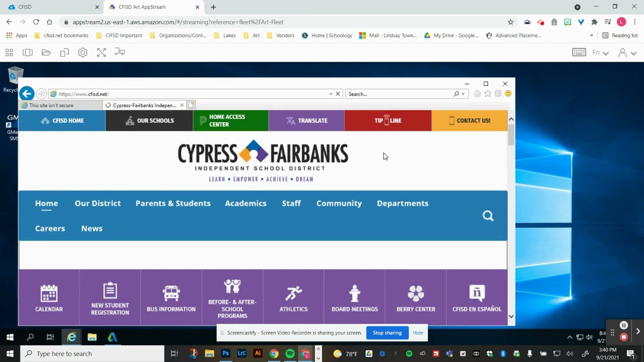Click the AppStream dual monitor icon
Image resolution: width=644 pixels, height=362 pixels.
click(x=120, y=52)
